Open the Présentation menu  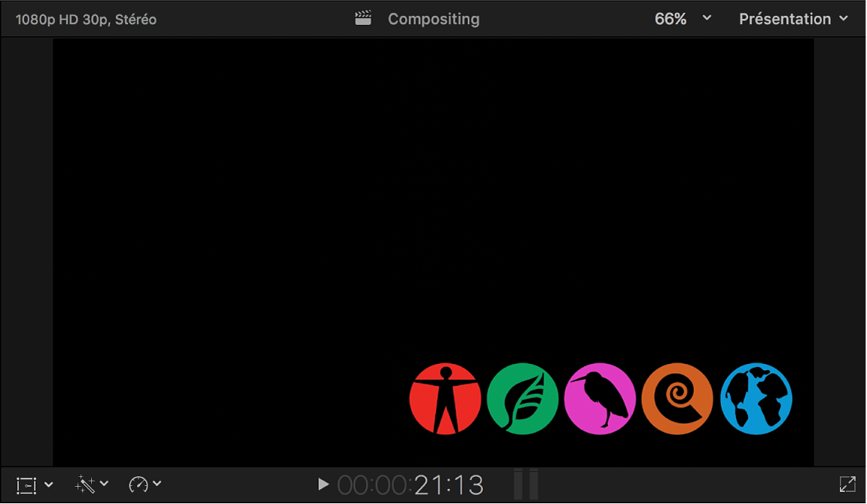pos(786,18)
